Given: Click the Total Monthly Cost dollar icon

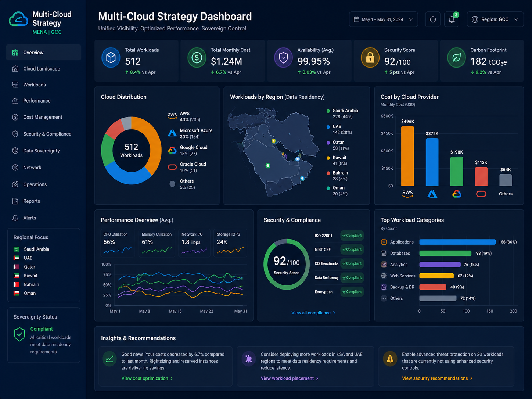Looking at the screenshot, I should point(197,58).
